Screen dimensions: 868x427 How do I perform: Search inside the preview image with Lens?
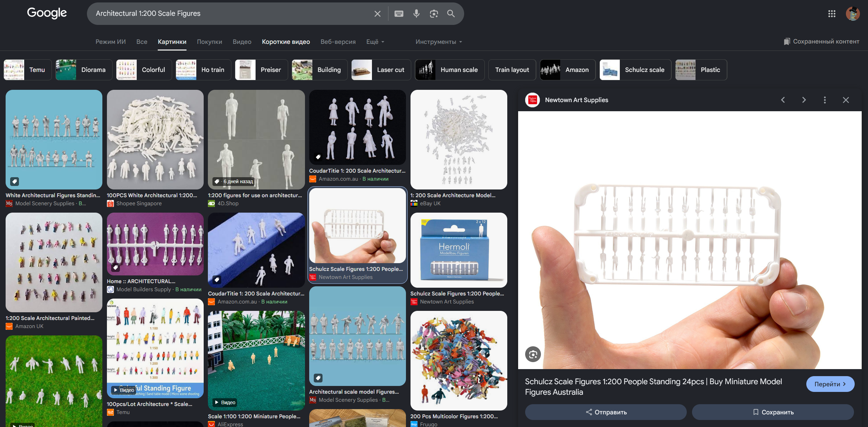(533, 354)
